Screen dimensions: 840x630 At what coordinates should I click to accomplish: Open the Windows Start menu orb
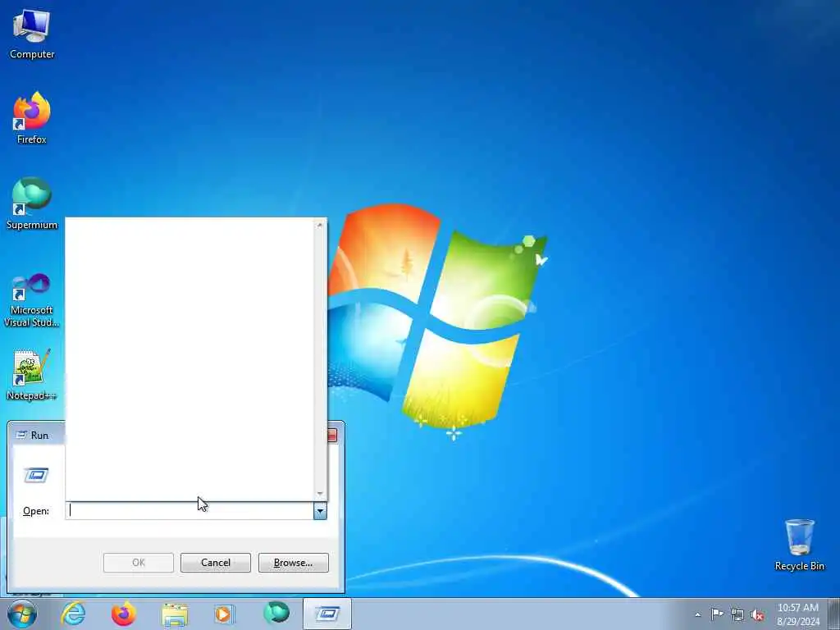pyautogui.click(x=22, y=614)
